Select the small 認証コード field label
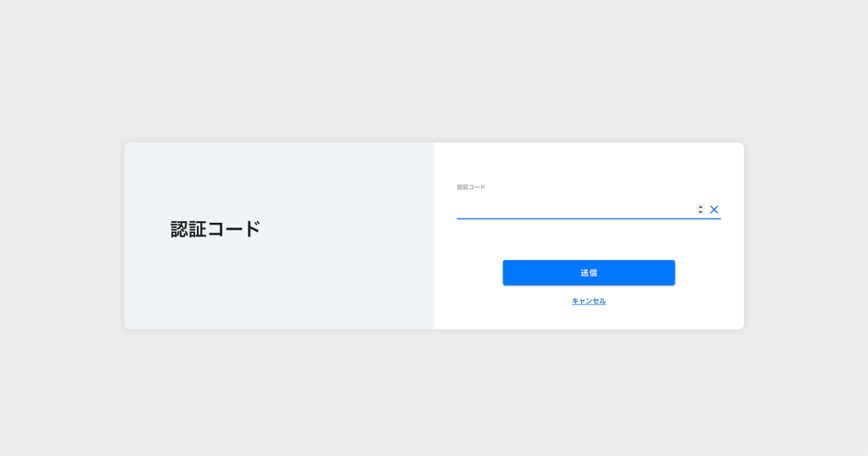Image resolution: width=868 pixels, height=456 pixels. coord(471,187)
